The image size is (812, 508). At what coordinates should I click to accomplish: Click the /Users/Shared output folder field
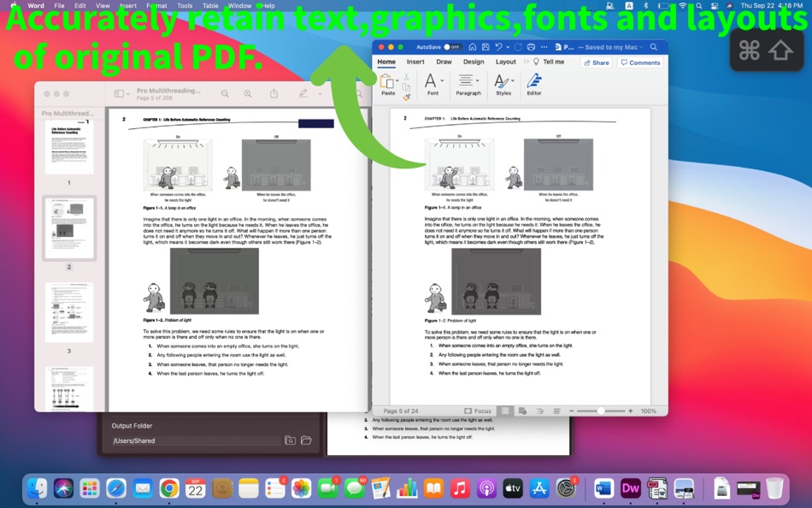196,440
